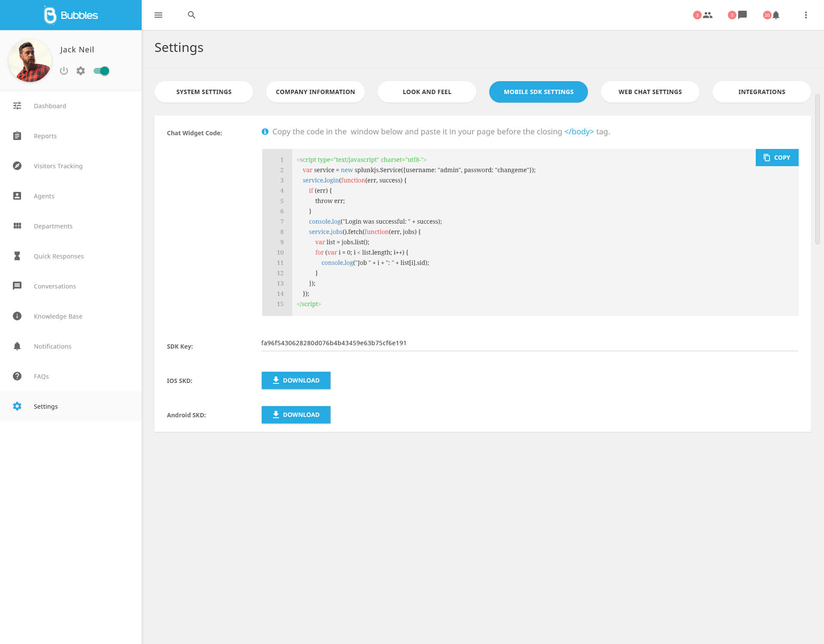Open Notifications from sidebar menu
The image size is (824, 644).
[71, 346]
